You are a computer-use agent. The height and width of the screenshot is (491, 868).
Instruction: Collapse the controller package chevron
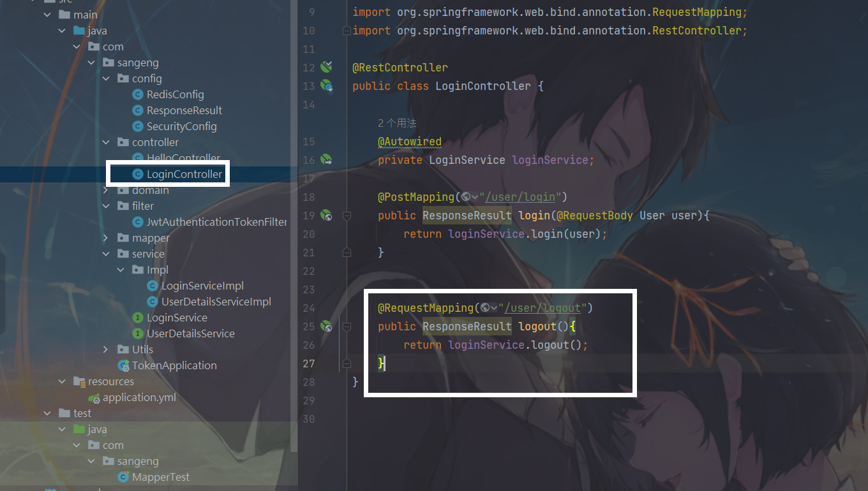tap(106, 142)
